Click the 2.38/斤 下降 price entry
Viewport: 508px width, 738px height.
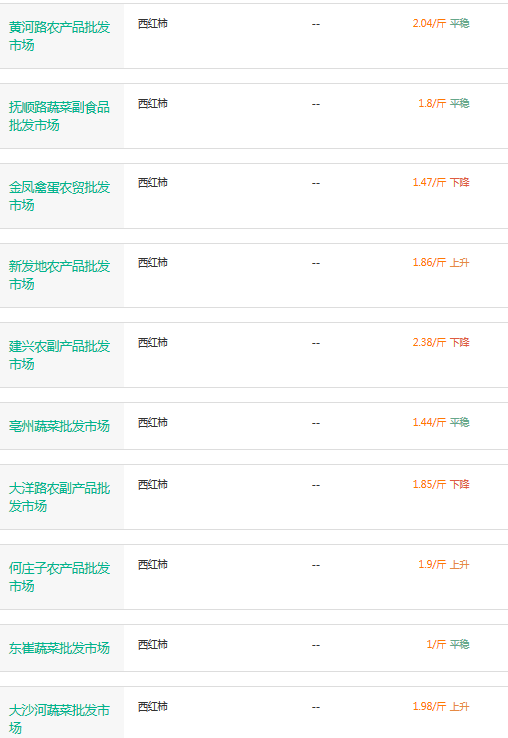441,342
